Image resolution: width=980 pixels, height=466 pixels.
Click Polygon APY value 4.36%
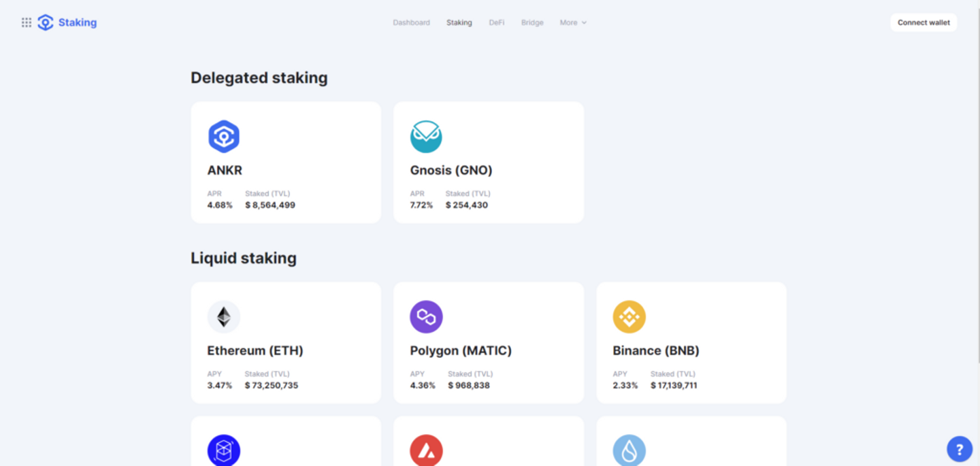(423, 385)
